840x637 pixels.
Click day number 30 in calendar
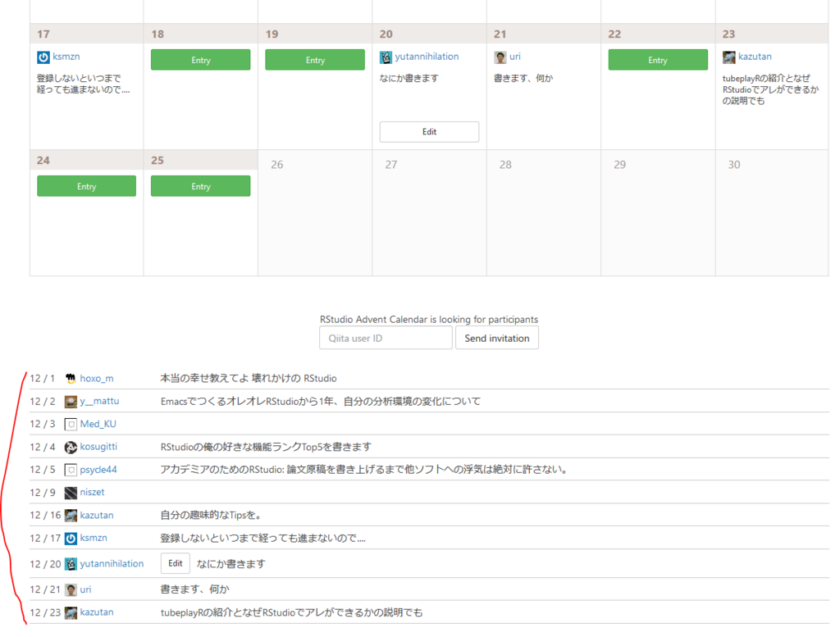tap(734, 165)
